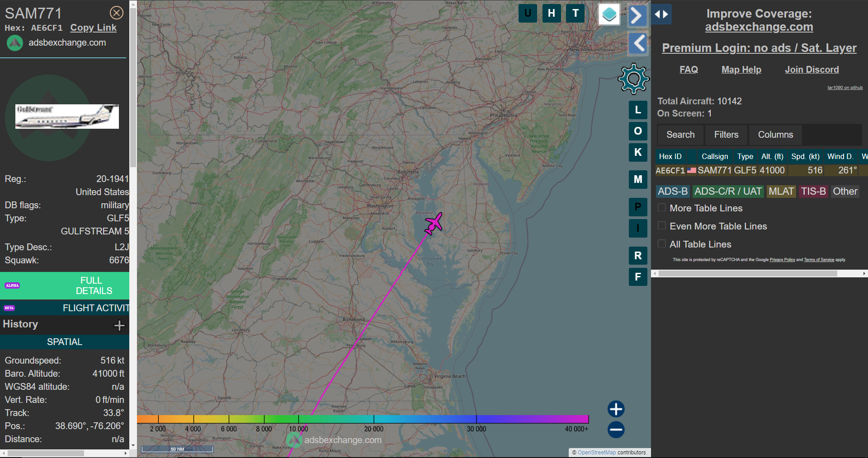Image resolution: width=868 pixels, height=458 pixels.
Task: Close the SAM771 aircraft info panel
Action: pyautogui.click(x=117, y=13)
